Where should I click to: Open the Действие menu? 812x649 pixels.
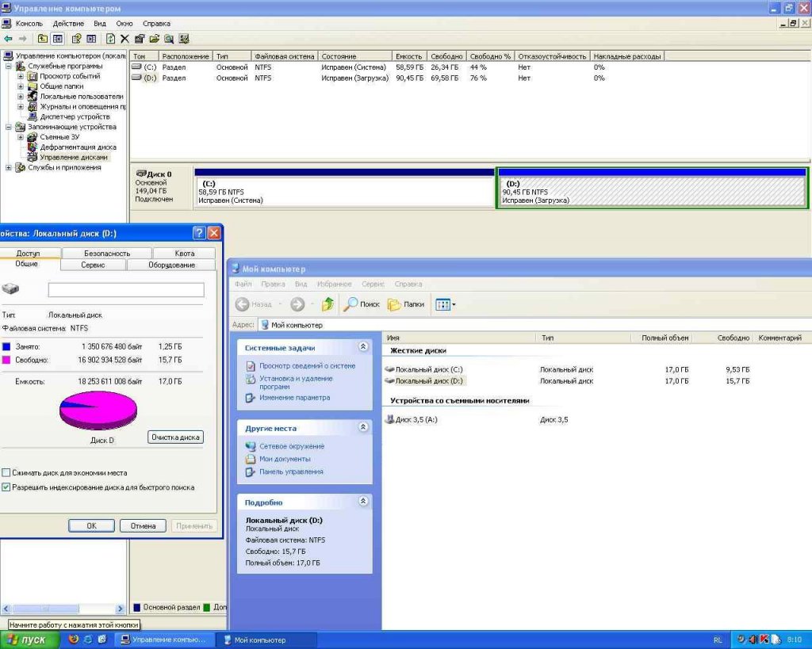pyautogui.click(x=68, y=23)
